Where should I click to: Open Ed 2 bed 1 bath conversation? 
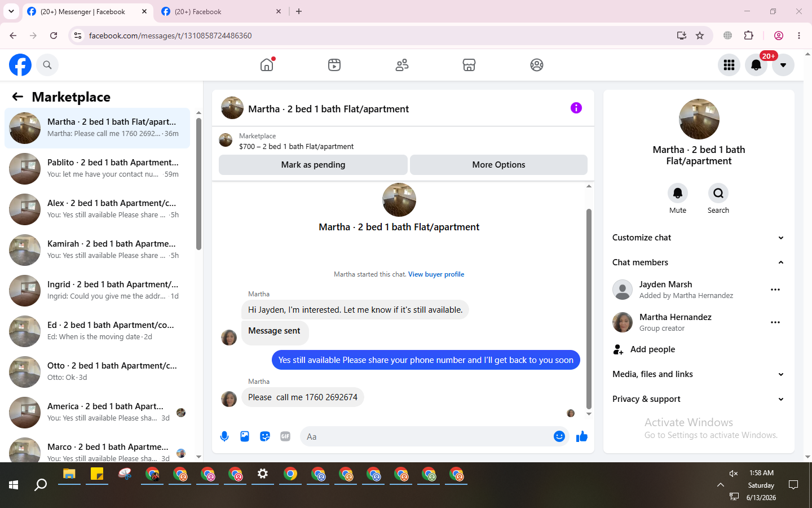pos(97,331)
